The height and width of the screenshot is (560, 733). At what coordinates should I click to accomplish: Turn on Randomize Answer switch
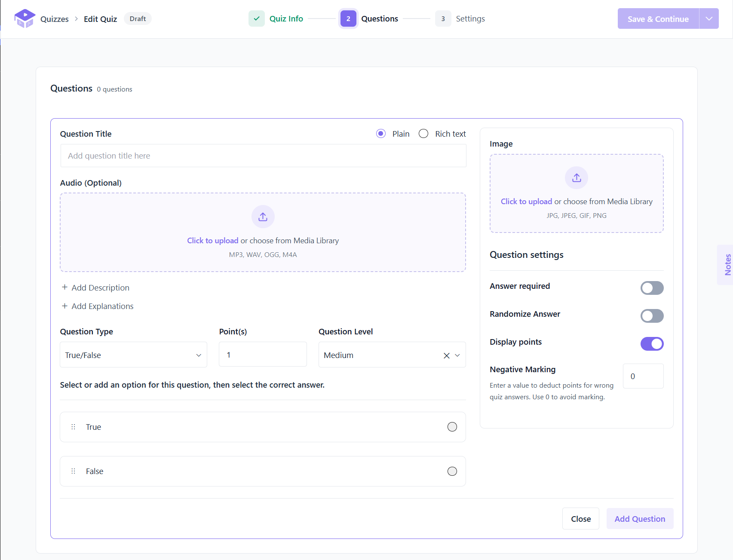652,316
